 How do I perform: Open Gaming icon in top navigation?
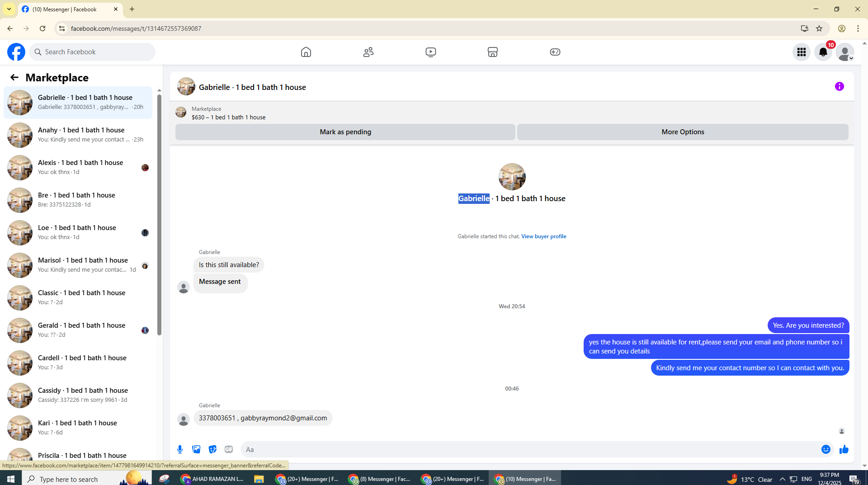(x=555, y=52)
